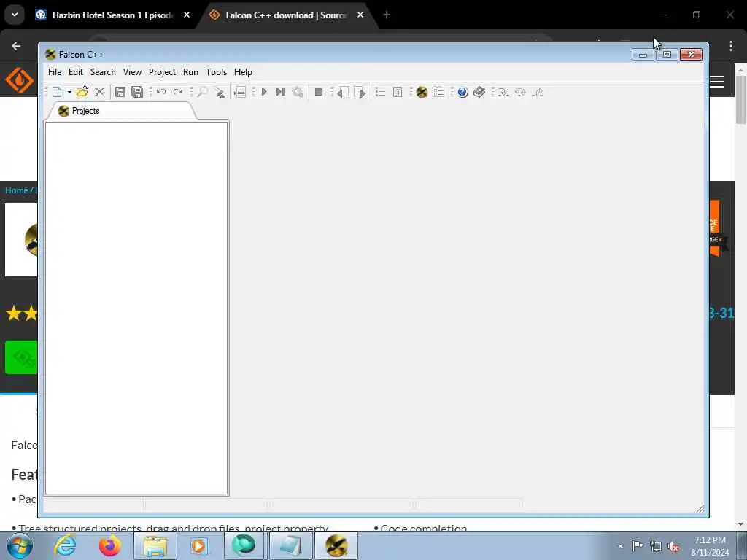Image resolution: width=747 pixels, height=560 pixels.
Task: Open the Run menu
Action: tap(190, 72)
